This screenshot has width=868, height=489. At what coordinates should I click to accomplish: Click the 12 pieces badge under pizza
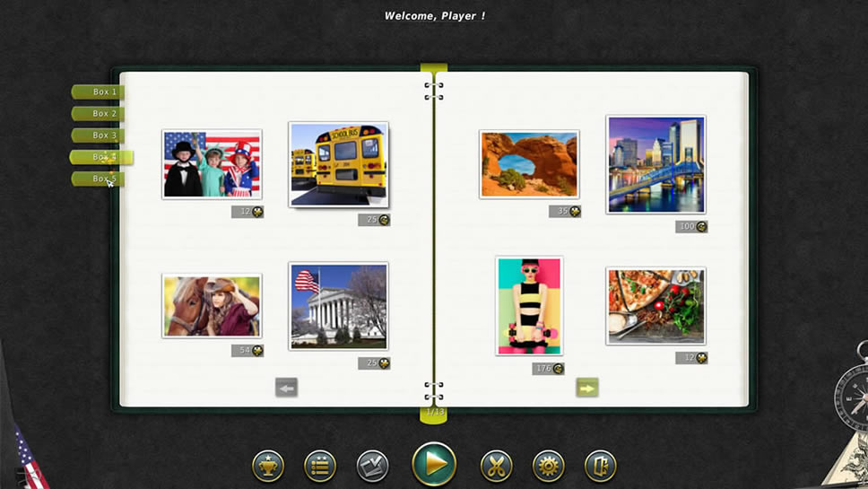(x=691, y=358)
